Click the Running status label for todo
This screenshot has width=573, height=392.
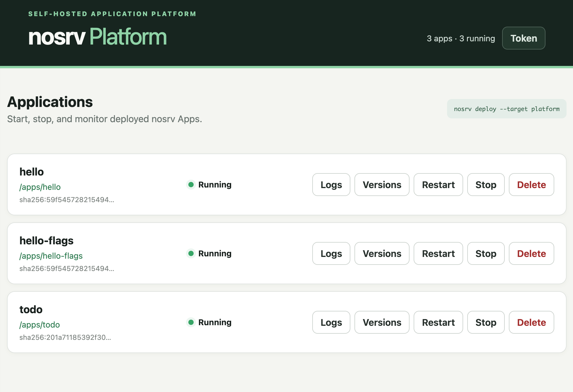pos(215,322)
